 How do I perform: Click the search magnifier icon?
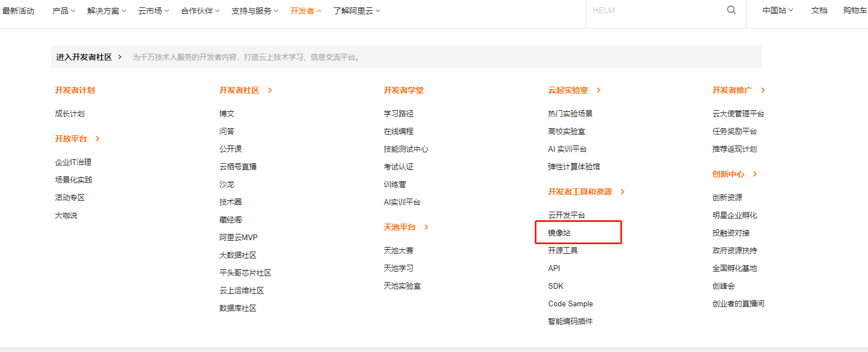731,10
